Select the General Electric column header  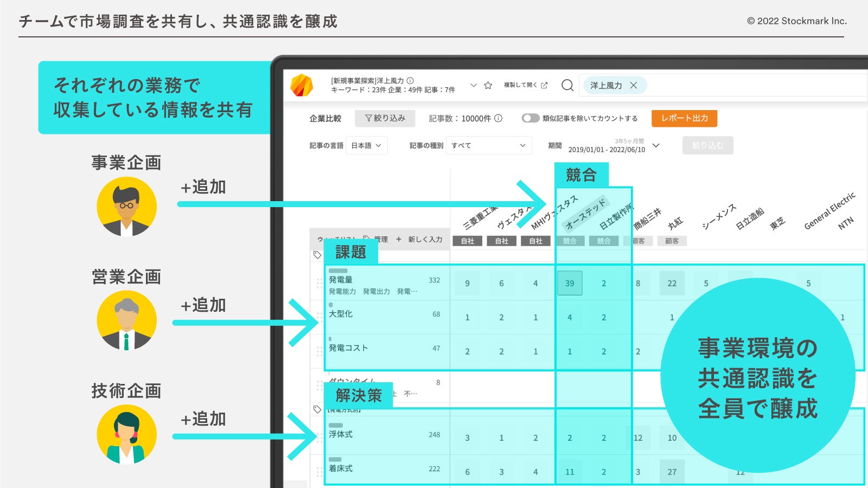[x=830, y=210]
